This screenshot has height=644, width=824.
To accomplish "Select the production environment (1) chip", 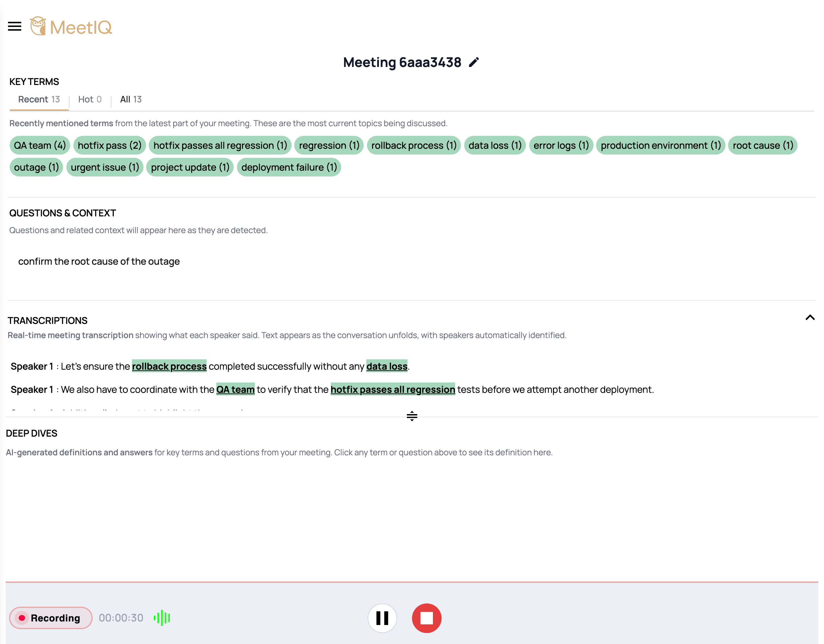I will point(660,145).
